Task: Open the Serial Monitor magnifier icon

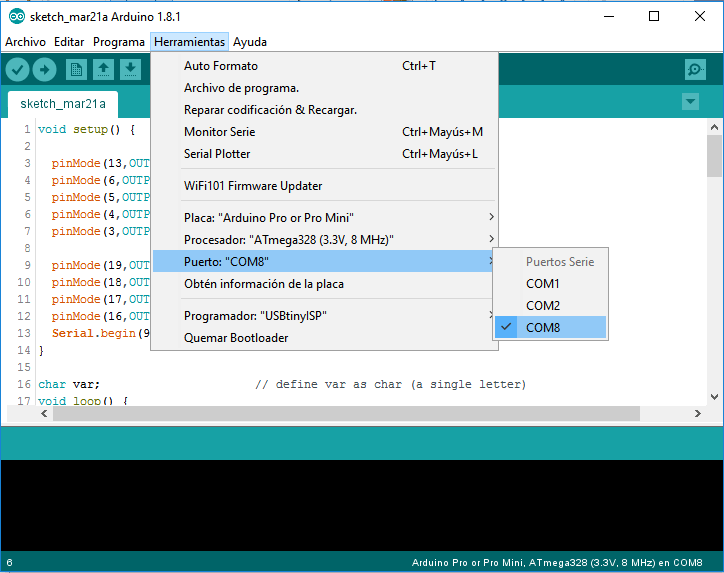Action: tap(695, 70)
